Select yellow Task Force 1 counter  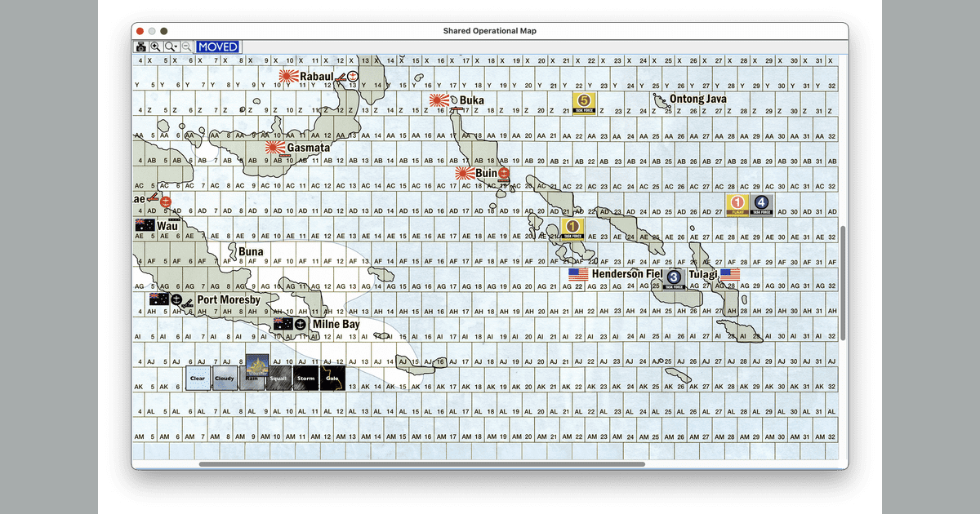pos(572,229)
